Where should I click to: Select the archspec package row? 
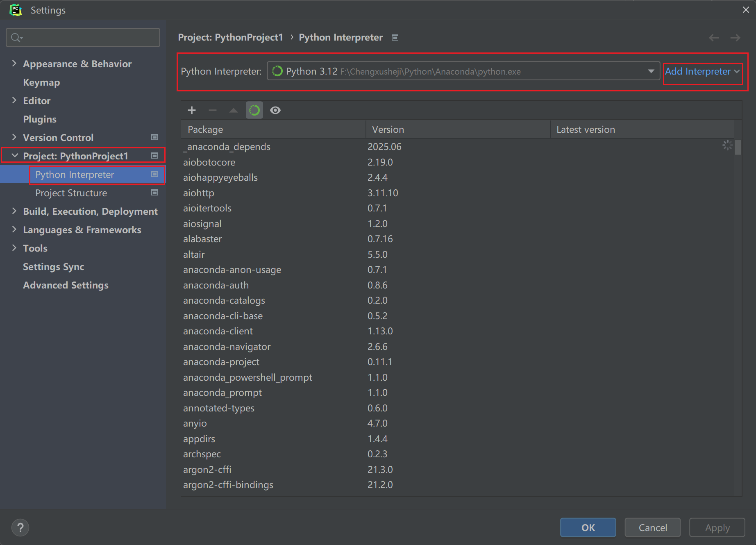pyautogui.click(x=458, y=454)
